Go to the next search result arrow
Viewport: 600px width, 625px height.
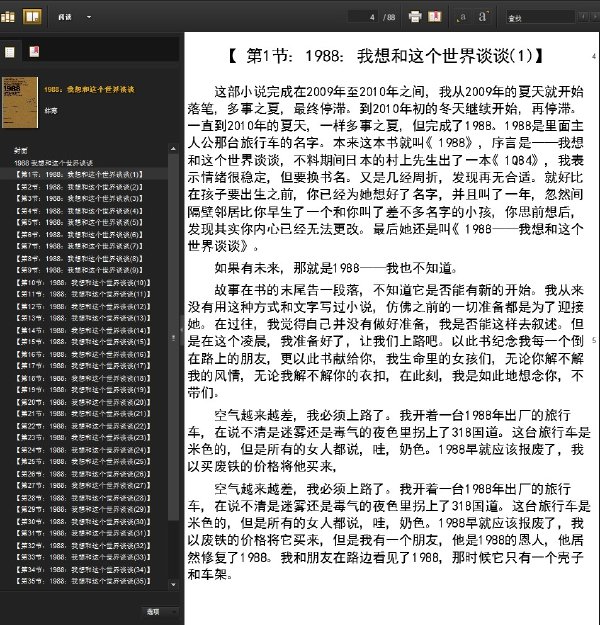tap(595, 17)
